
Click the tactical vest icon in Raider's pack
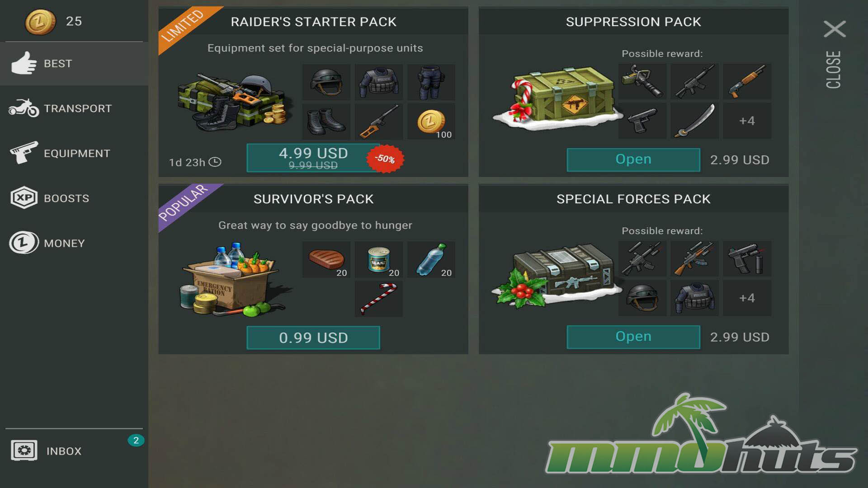point(379,82)
